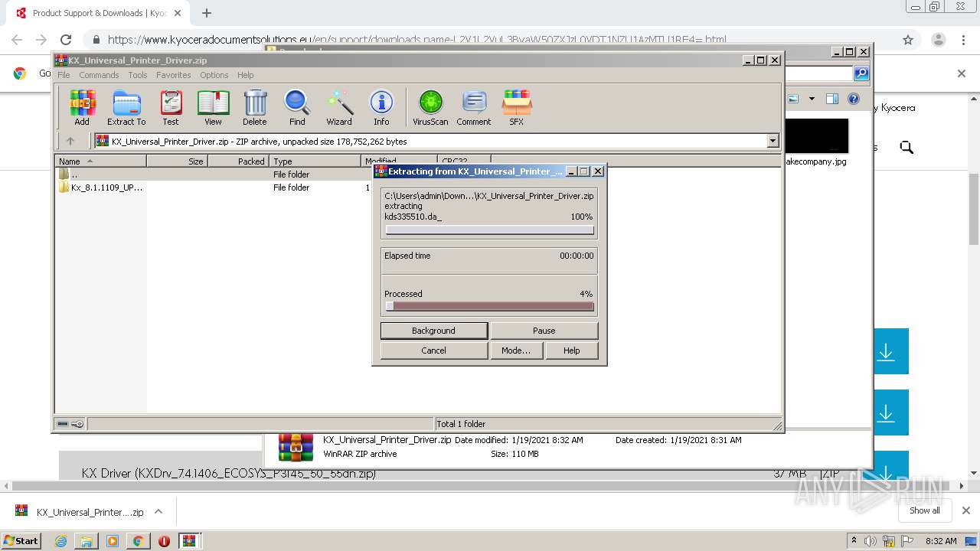Open the Favorites menu
This screenshot has width=980, height=551.
[174, 75]
